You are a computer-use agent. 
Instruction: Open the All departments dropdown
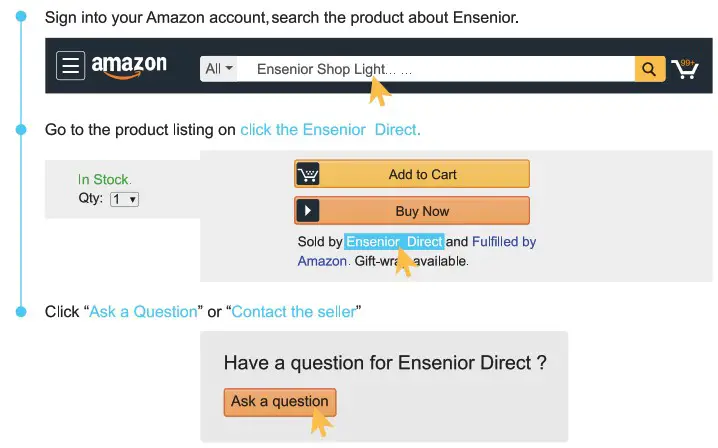[219, 69]
